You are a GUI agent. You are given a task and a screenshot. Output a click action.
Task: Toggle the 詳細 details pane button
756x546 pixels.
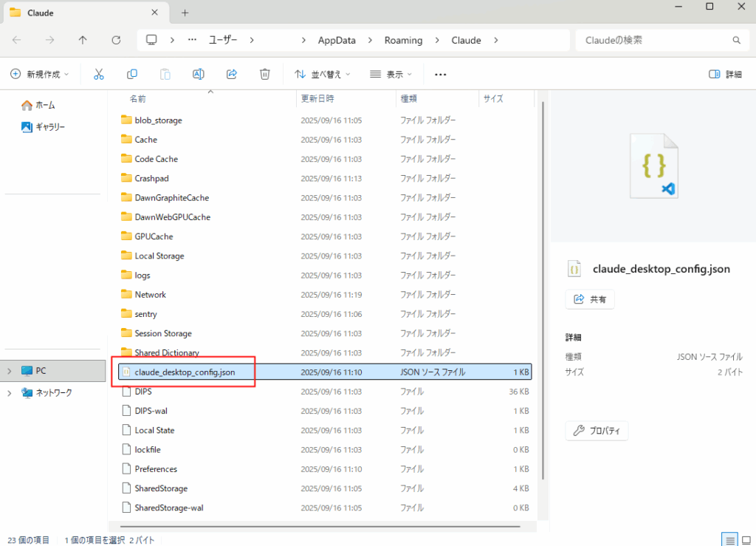click(x=725, y=75)
